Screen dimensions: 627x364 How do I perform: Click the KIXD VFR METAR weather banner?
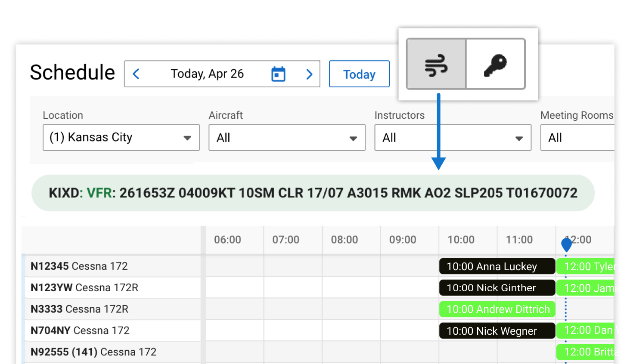point(313,193)
